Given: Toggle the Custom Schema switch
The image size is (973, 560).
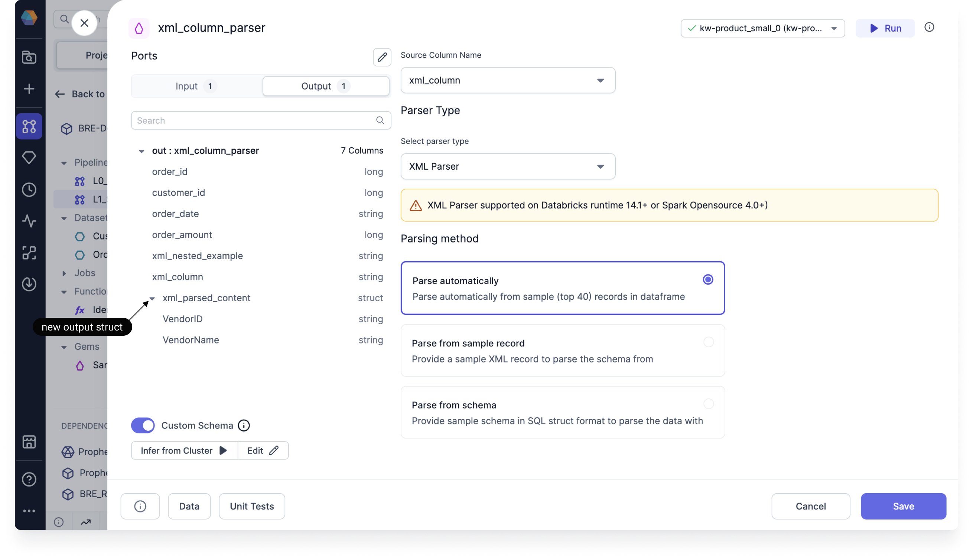Looking at the screenshot, I should click(143, 426).
